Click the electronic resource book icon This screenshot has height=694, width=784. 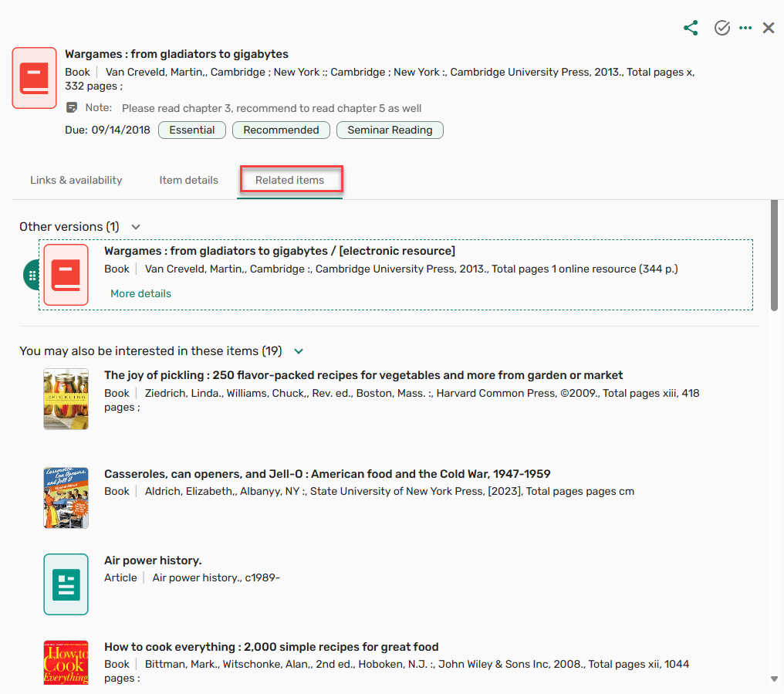66,275
